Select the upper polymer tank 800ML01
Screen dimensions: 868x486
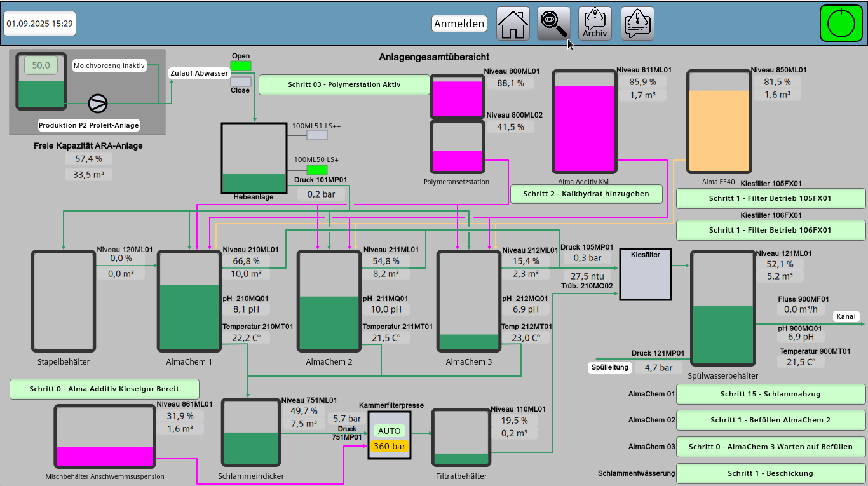[458, 97]
